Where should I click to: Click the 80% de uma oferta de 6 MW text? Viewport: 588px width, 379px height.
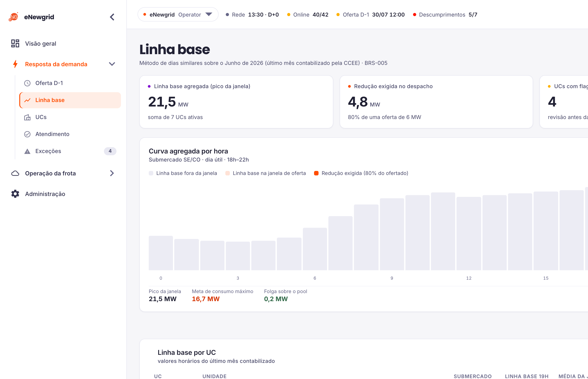385,117
